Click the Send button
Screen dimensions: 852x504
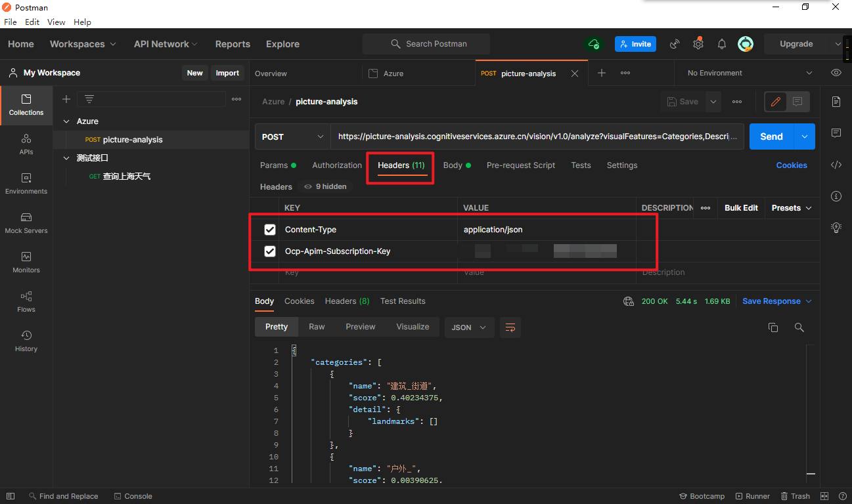(x=772, y=136)
